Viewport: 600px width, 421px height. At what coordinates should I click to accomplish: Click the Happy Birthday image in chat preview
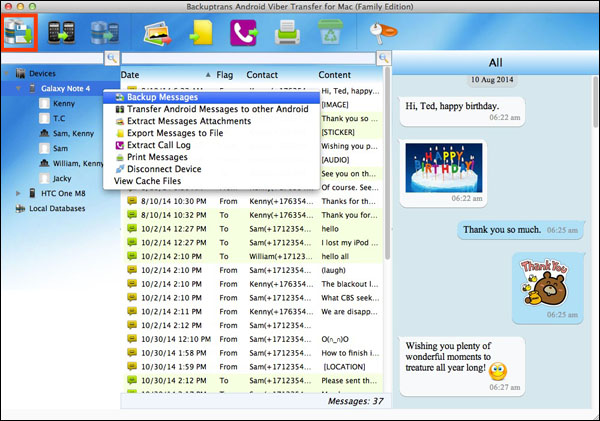444,168
